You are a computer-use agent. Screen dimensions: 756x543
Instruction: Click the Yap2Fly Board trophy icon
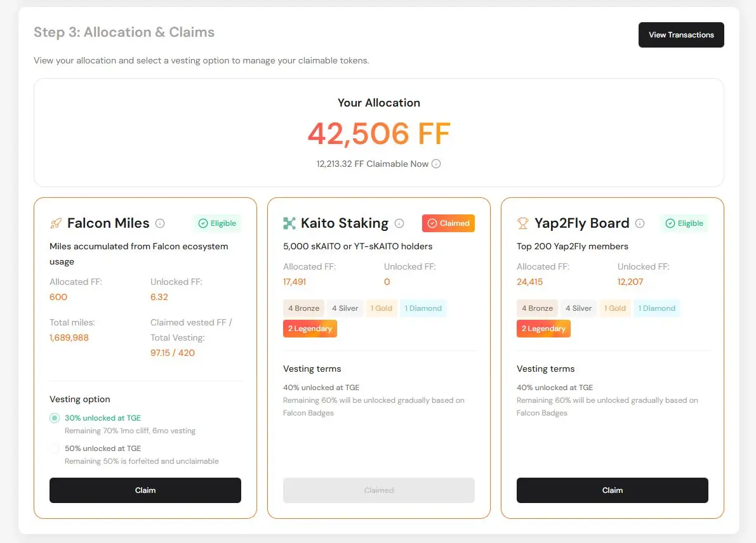point(523,223)
